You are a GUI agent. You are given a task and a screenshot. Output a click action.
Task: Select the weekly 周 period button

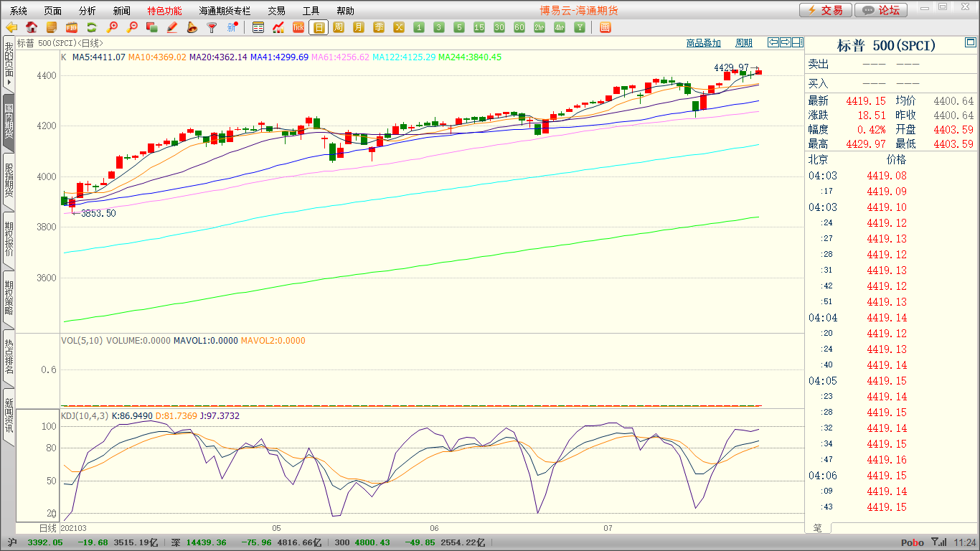tap(339, 28)
